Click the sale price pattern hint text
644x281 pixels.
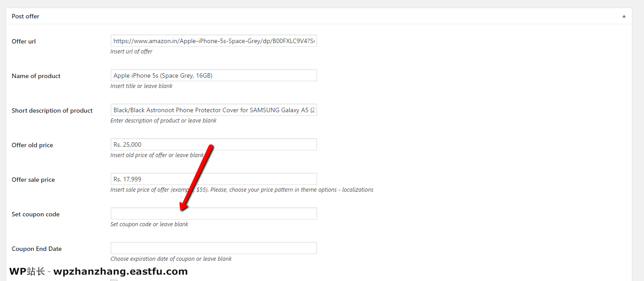coord(242,190)
